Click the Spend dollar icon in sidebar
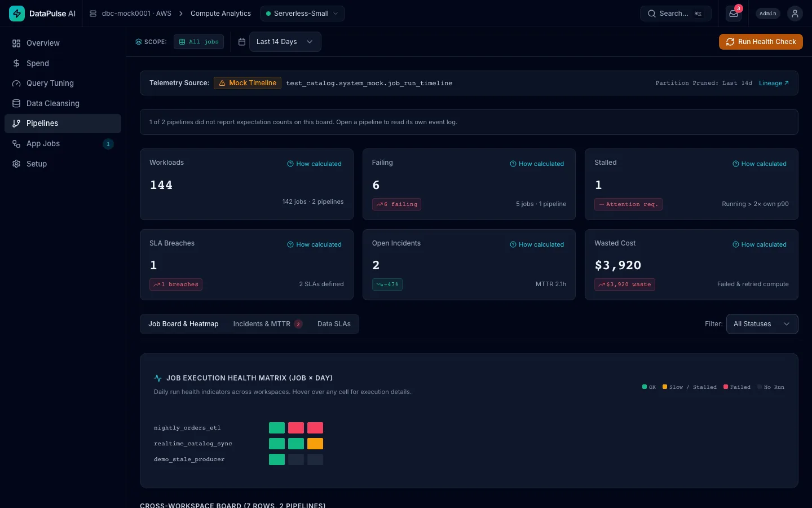The image size is (812, 508). (x=16, y=63)
